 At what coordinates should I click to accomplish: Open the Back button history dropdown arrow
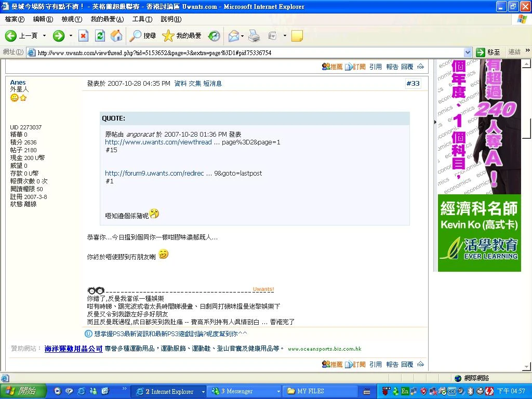pyautogui.click(x=44, y=36)
